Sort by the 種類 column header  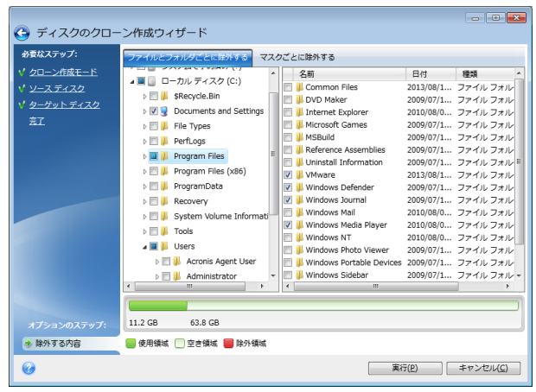click(485, 73)
